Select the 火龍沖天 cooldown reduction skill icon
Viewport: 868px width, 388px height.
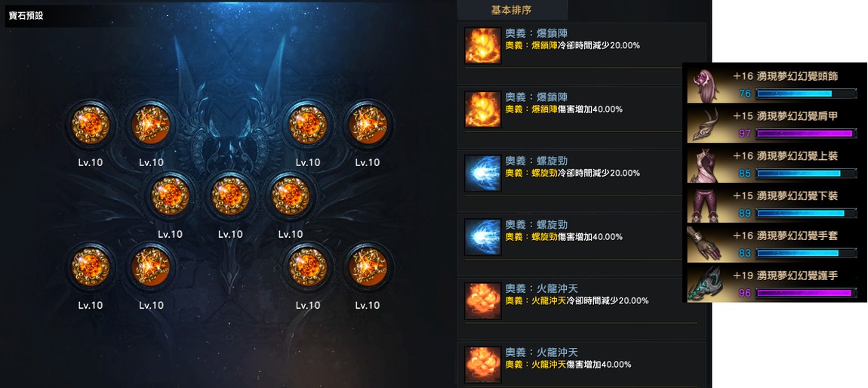[483, 301]
